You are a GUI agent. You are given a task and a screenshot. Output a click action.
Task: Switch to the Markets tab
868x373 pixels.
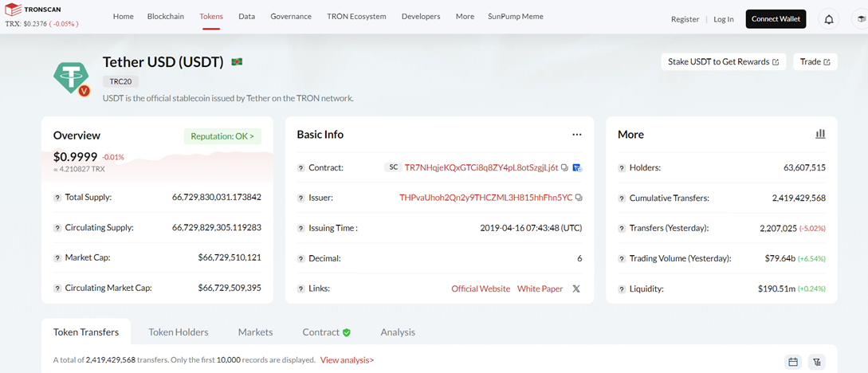pyautogui.click(x=255, y=332)
